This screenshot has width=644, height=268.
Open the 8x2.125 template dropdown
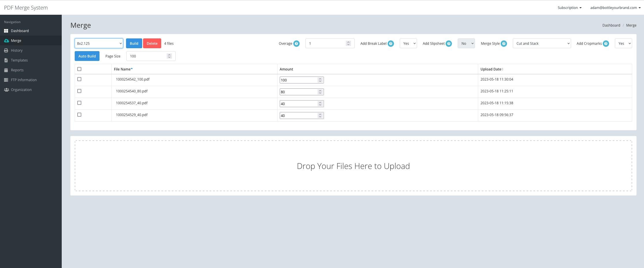(99, 43)
